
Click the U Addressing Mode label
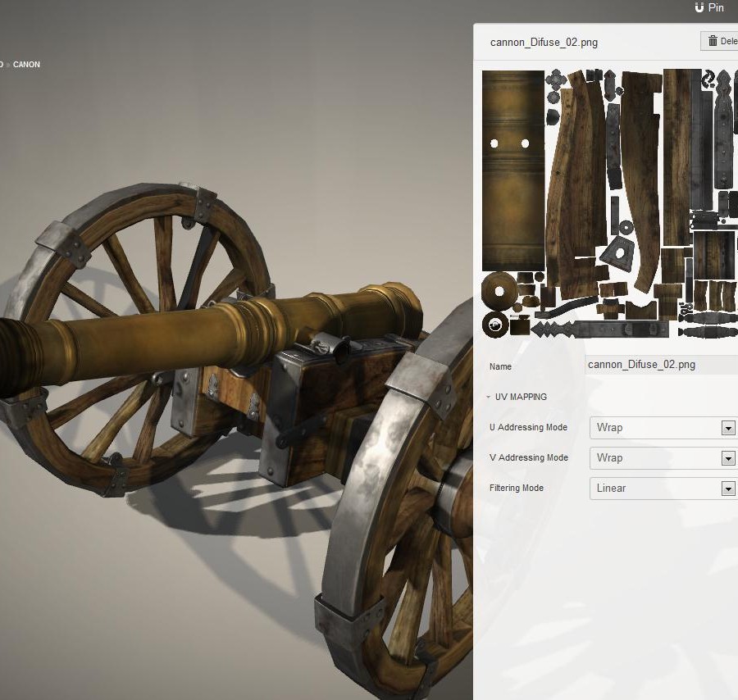528,428
